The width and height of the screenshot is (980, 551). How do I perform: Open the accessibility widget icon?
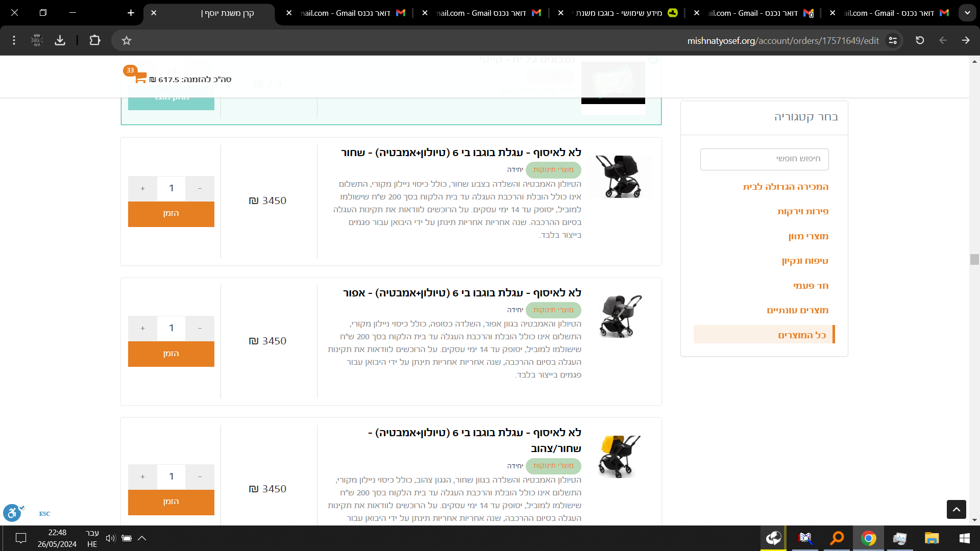[12, 512]
